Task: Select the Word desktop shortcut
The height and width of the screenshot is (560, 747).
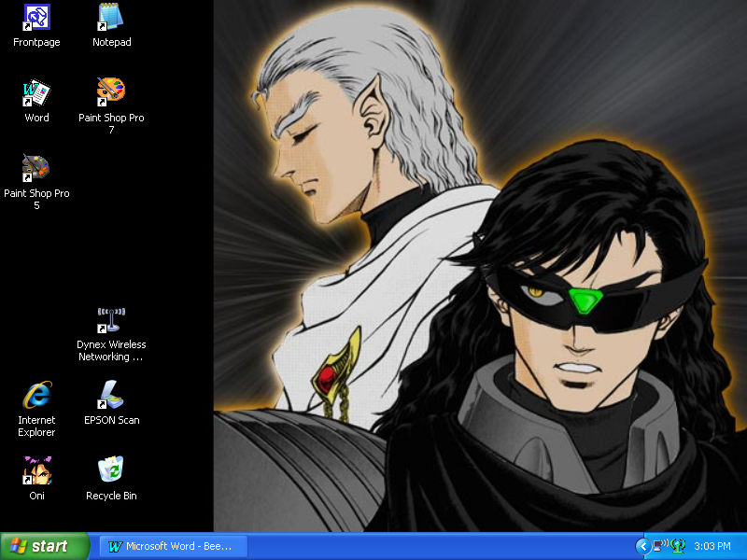Action: [x=36, y=101]
